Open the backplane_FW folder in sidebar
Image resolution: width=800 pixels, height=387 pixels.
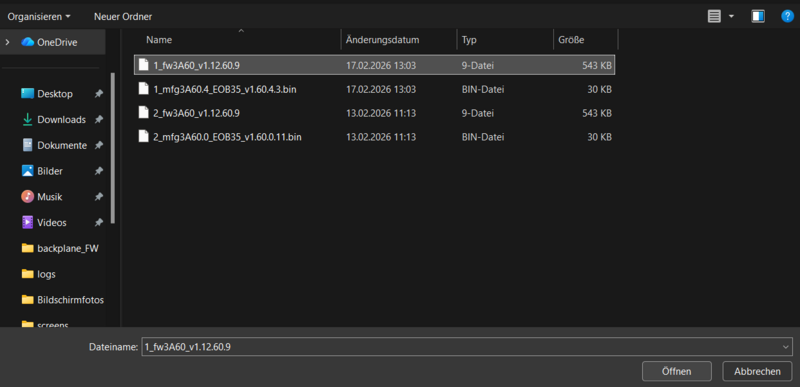point(67,248)
